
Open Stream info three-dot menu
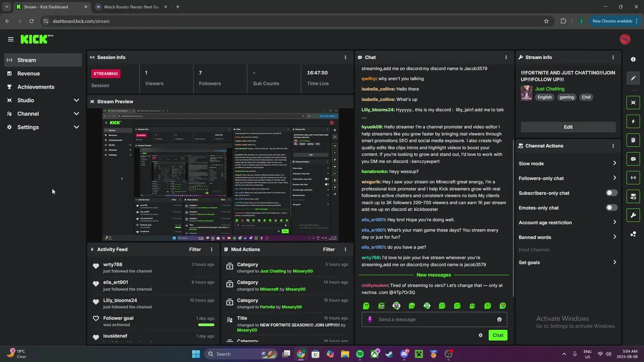click(x=613, y=57)
